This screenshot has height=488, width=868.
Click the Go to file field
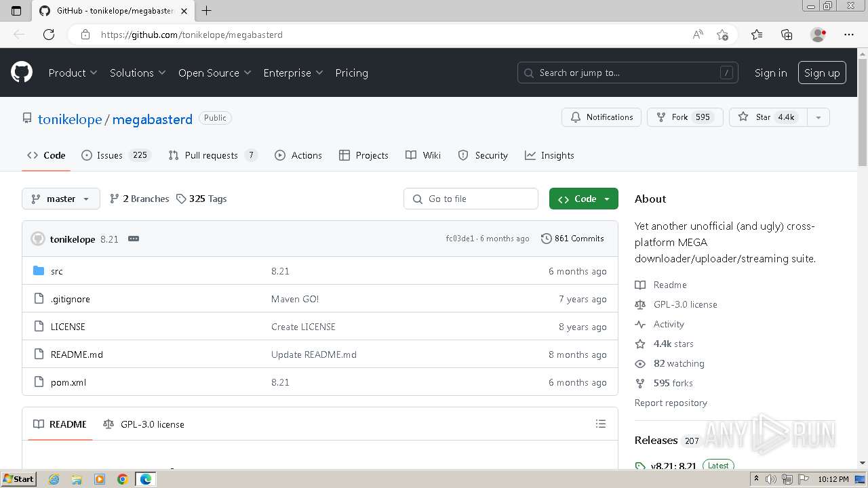471,199
